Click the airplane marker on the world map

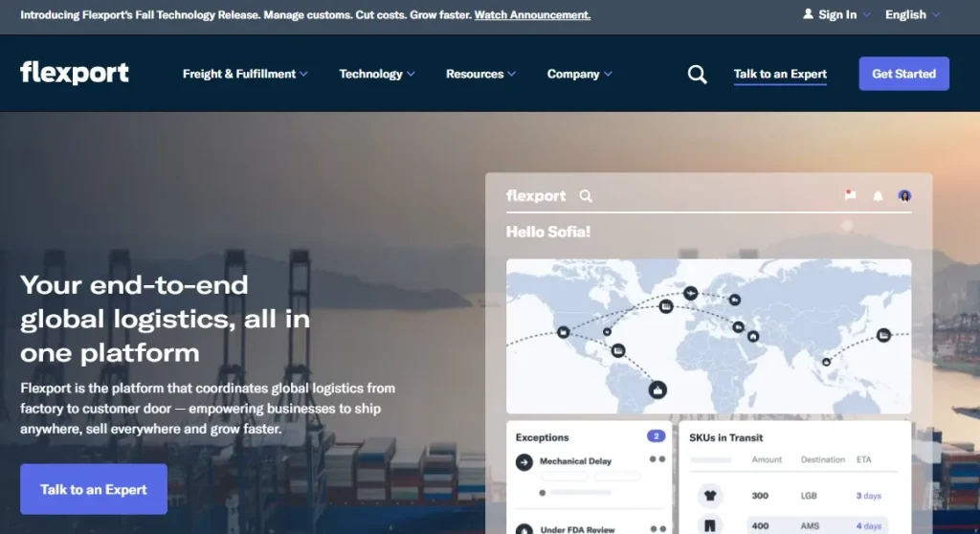(x=691, y=293)
